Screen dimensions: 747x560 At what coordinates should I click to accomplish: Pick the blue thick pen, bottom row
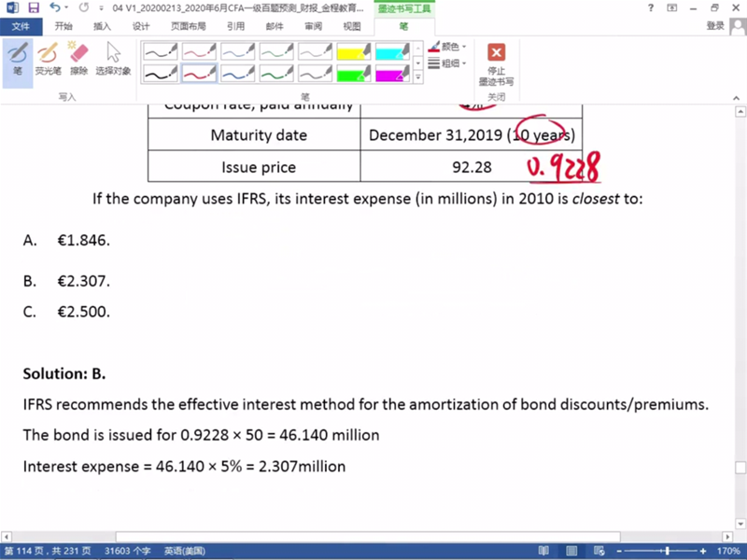pos(238,74)
